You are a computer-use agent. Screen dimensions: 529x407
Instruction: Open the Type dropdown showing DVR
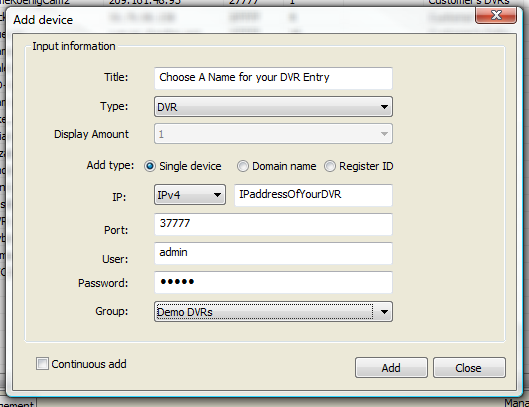pyautogui.click(x=273, y=107)
